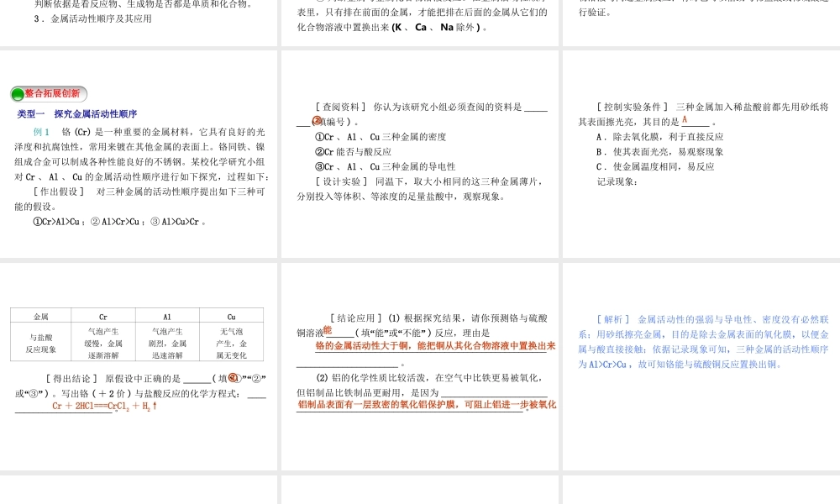The width and height of the screenshot is (840, 504).
Task: Open the slide headed 整合拓展创新
Action: [139, 155]
